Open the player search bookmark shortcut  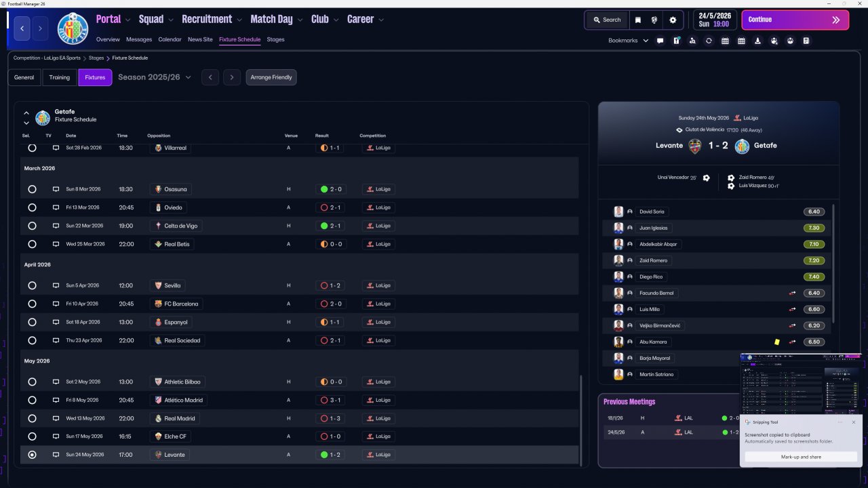click(x=692, y=41)
